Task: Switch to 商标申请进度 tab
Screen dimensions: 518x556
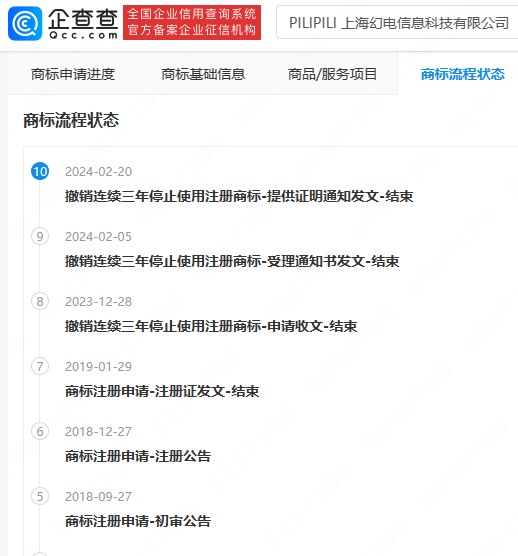Action: click(x=73, y=74)
